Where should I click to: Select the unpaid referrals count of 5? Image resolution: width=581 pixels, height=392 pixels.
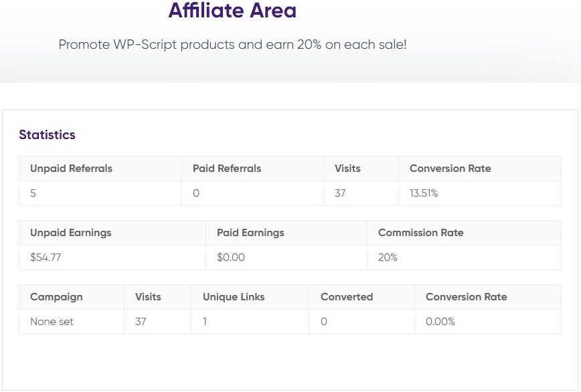click(33, 193)
